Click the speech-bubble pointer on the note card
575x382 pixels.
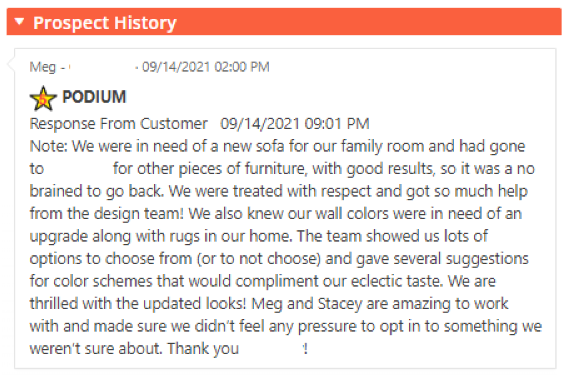coord(11,64)
